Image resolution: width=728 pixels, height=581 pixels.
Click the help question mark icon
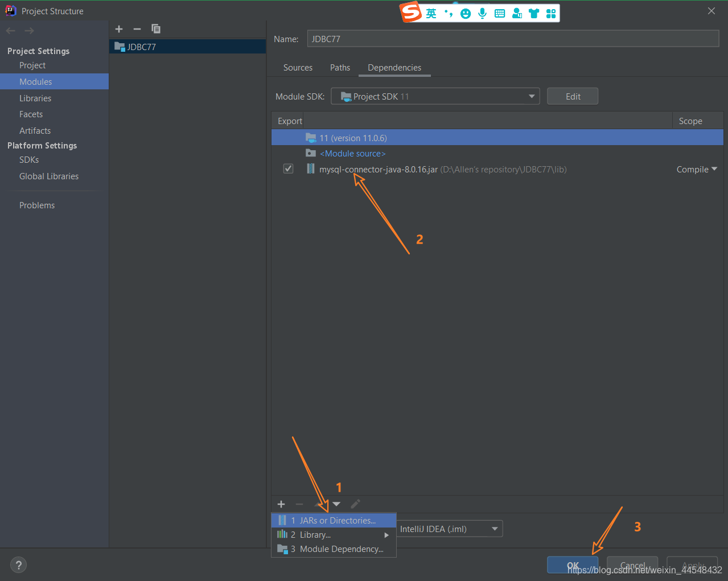pos(19,565)
